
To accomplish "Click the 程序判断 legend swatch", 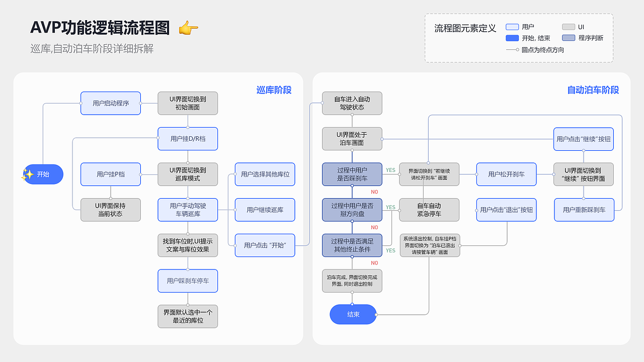I will tap(568, 38).
